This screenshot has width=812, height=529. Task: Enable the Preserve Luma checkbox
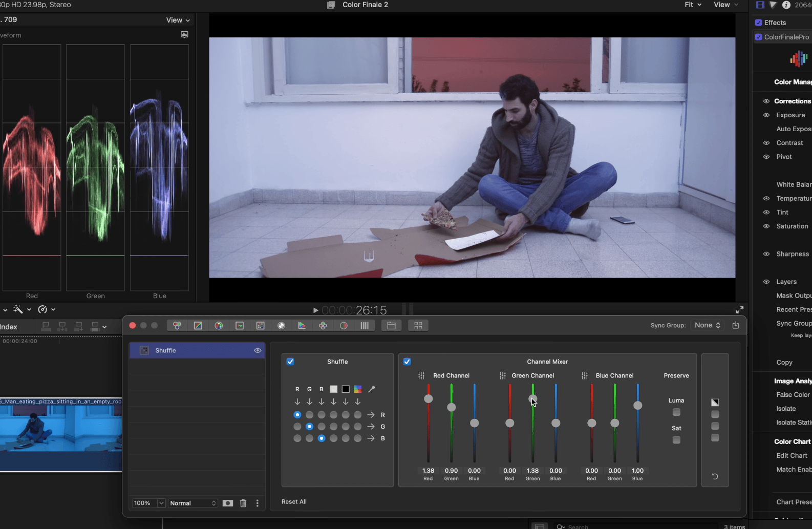(676, 412)
